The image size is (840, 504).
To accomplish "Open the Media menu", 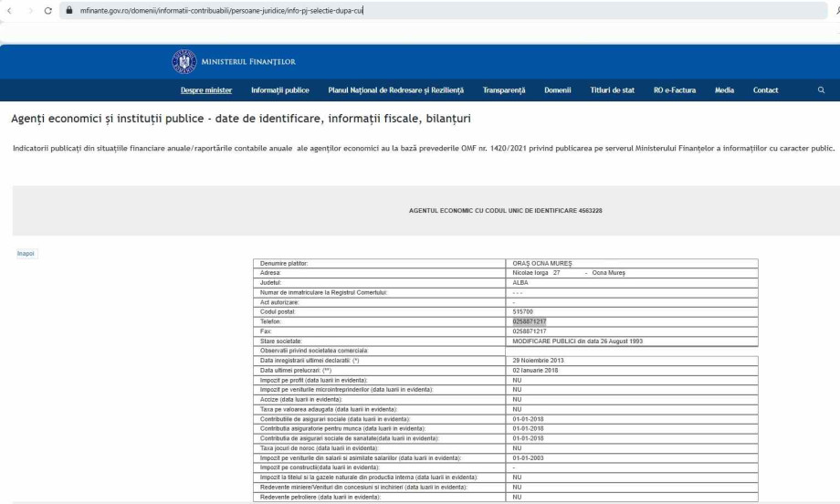I will click(724, 90).
